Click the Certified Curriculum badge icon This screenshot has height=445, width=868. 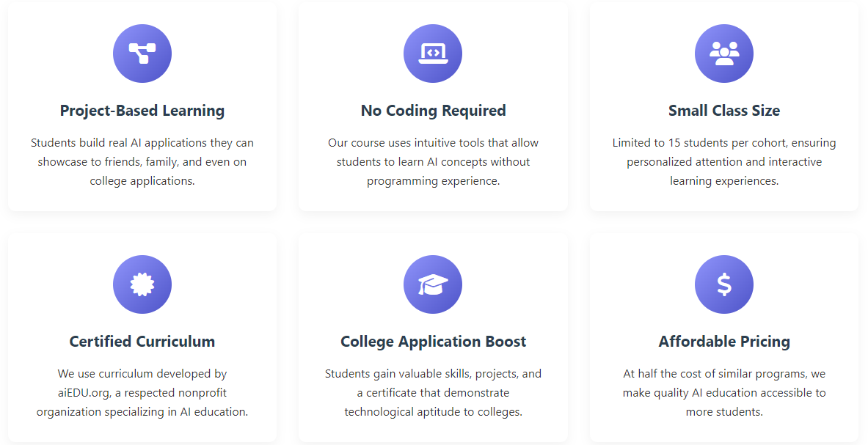point(142,284)
